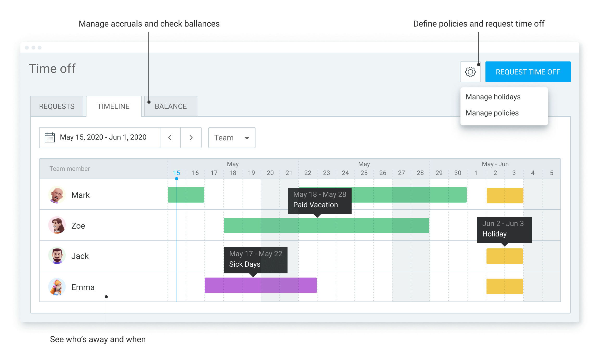Click the calendar icon in date field
This screenshot has width=599, height=364.
click(x=49, y=137)
